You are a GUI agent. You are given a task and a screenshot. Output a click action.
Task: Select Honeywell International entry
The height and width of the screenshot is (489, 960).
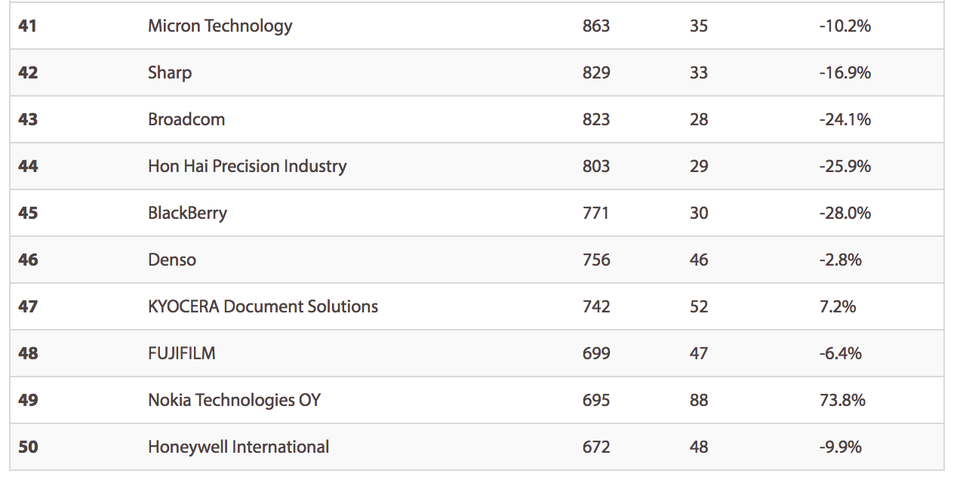tap(238, 447)
